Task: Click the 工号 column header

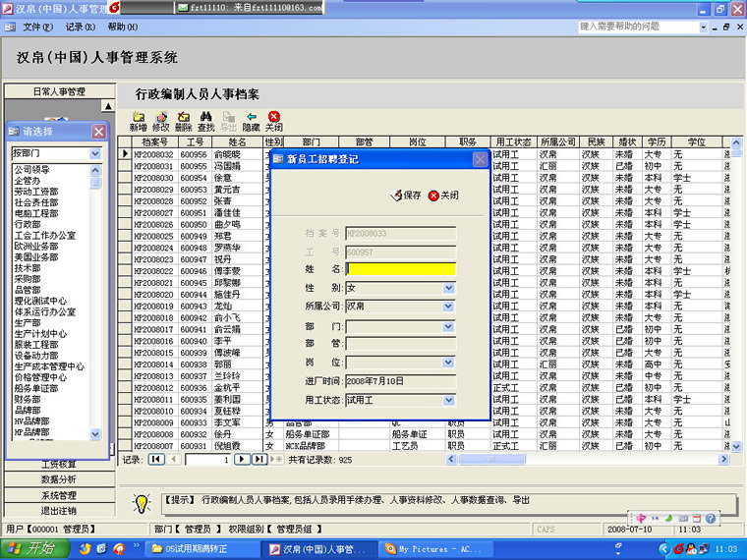Action: (x=196, y=141)
